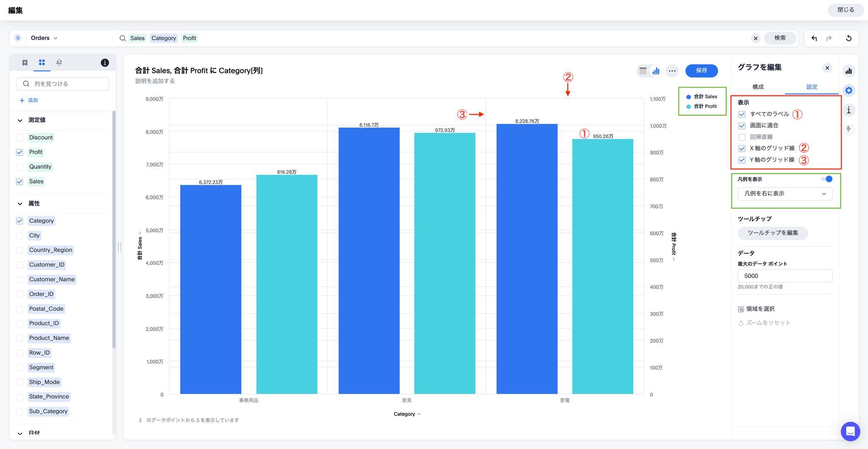Screen dimensions: 868x449
Task: Click the 最大のデータ ポイント input field
Action: [x=785, y=276]
